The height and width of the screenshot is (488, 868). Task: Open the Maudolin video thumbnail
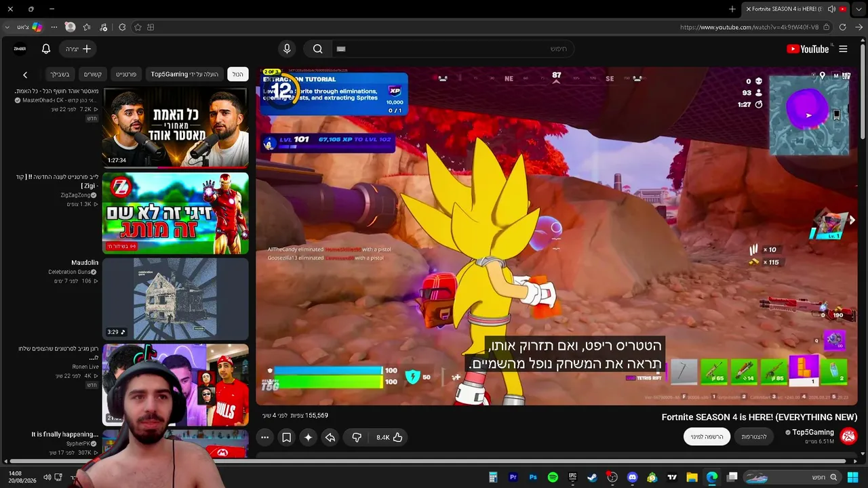pos(176,299)
